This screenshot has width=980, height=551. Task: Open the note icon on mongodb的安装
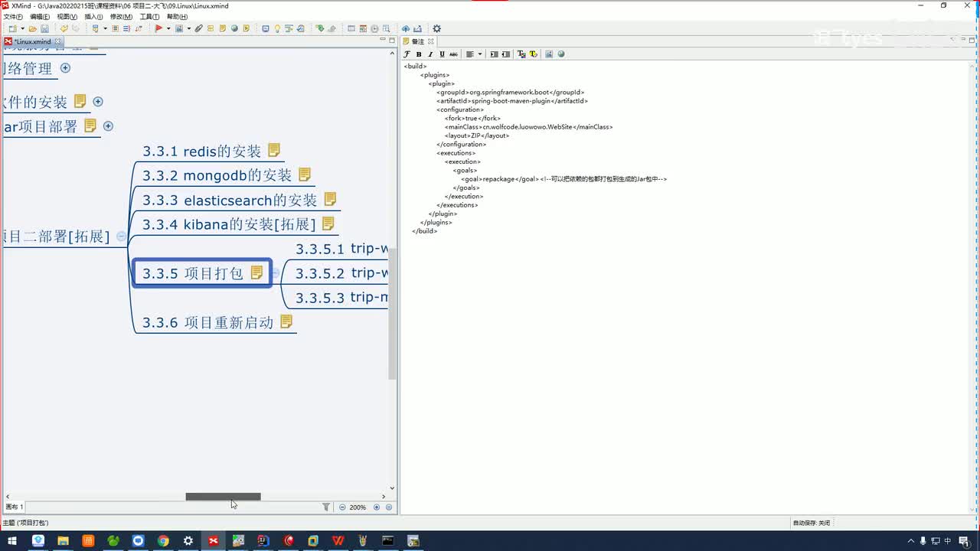tap(305, 174)
